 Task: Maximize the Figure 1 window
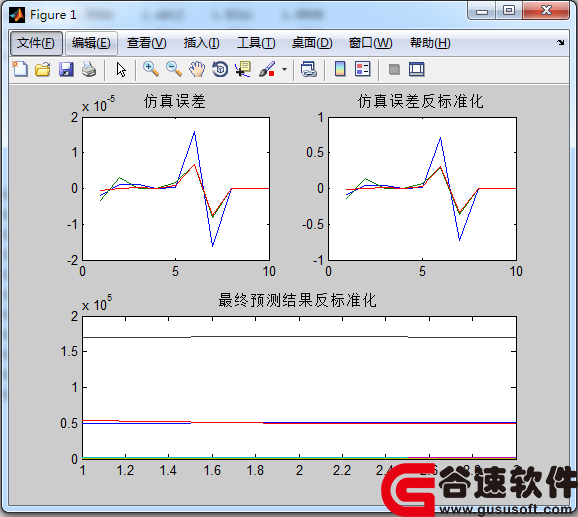tap(509, 10)
